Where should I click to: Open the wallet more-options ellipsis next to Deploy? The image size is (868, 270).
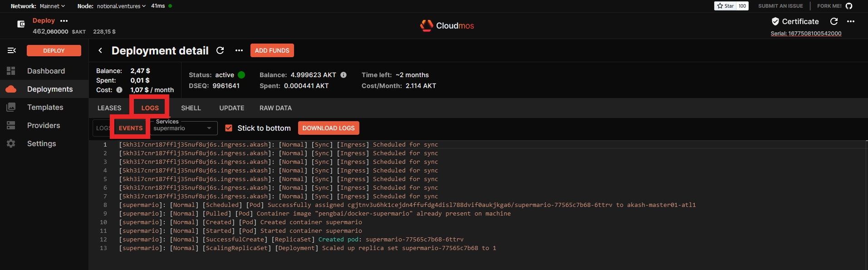pos(64,21)
